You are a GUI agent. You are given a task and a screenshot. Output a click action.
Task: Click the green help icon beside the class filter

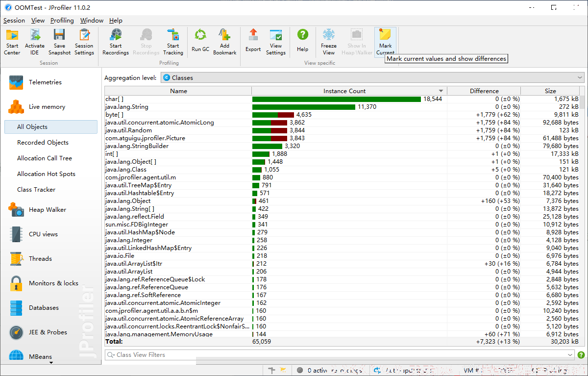tap(581, 355)
